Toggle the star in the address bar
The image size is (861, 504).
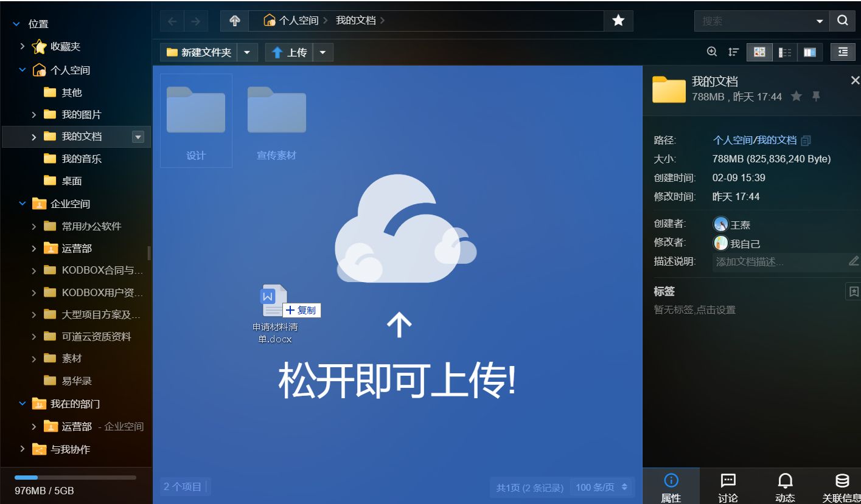tap(618, 20)
